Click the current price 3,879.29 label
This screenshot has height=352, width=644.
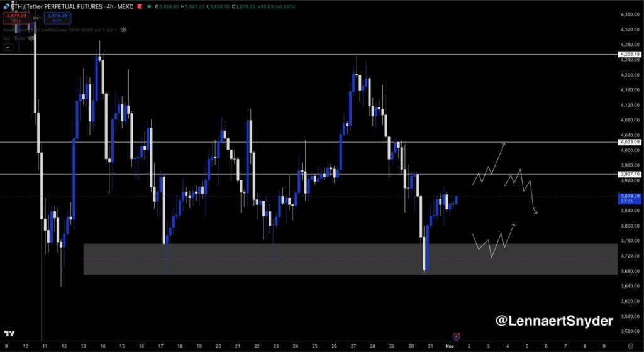630,197
